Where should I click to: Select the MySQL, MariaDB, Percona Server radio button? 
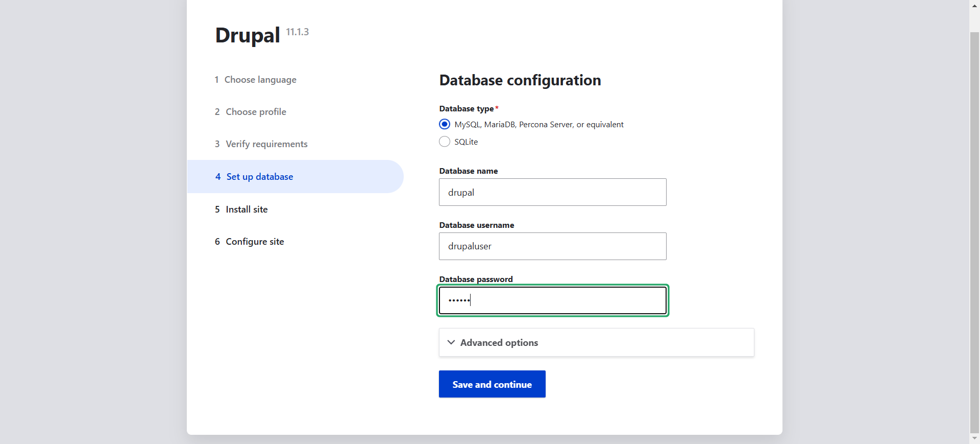coord(445,124)
